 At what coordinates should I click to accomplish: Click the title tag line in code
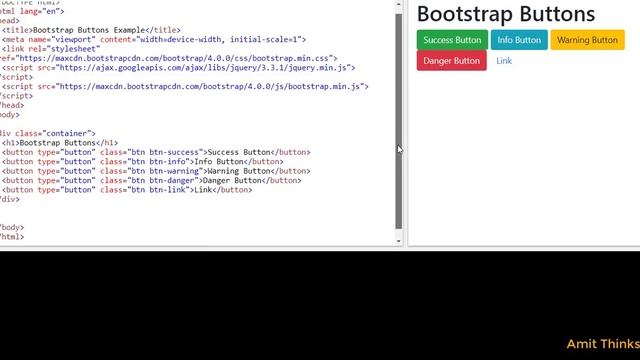91,30
